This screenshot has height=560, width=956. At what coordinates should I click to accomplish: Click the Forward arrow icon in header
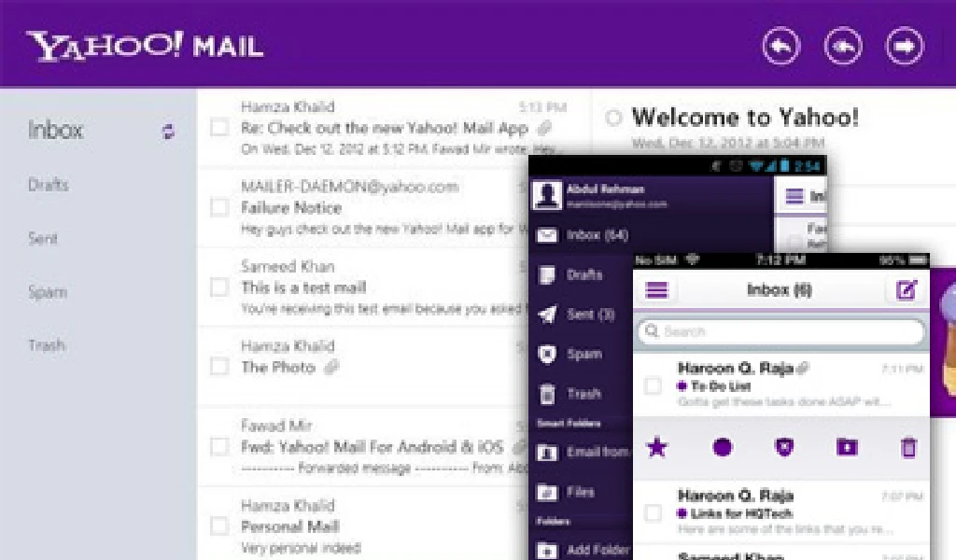click(904, 46)
